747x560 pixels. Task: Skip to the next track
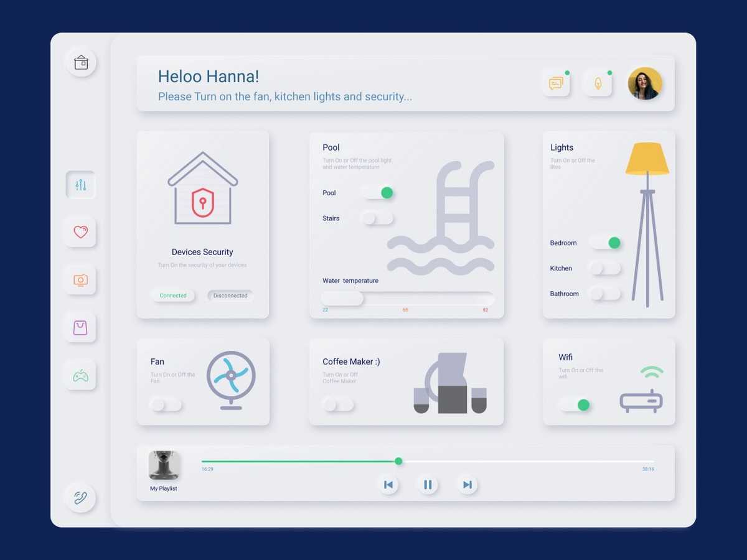click(x=467, y=485)
